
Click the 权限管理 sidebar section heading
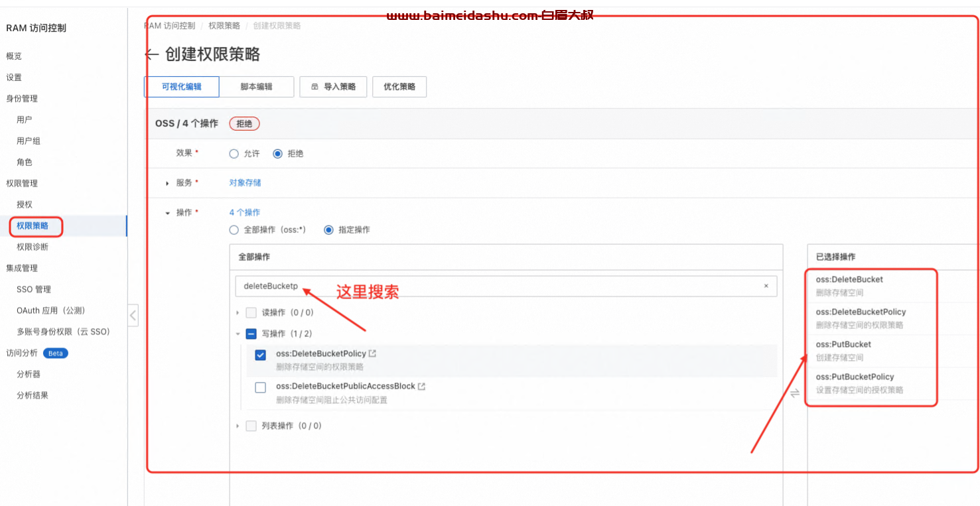click(22, 183)
